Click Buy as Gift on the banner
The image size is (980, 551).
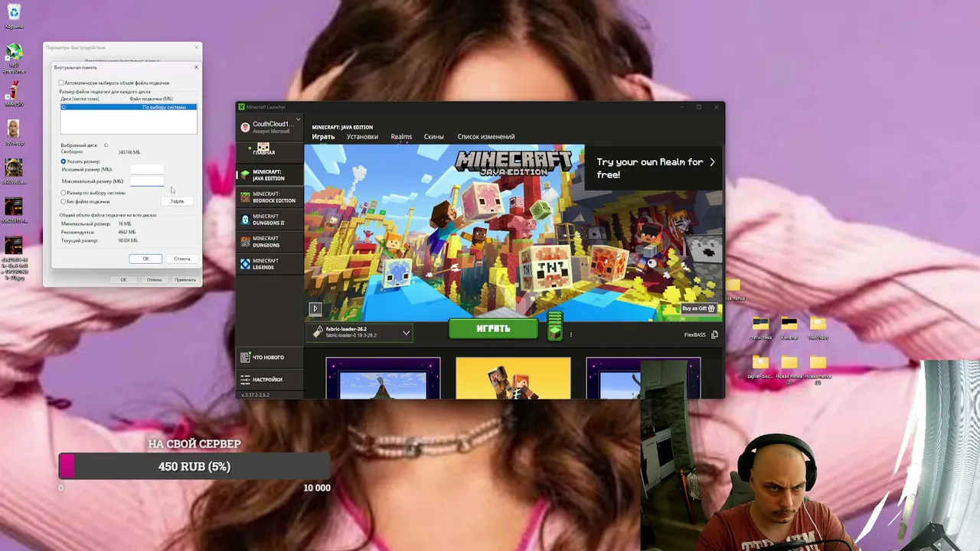click(x=698, y=308)
